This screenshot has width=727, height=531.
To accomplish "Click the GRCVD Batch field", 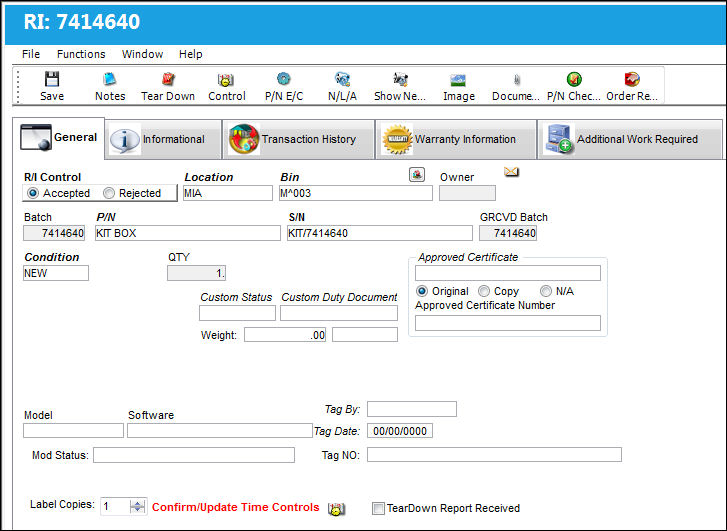I will [x=508, y=233].
